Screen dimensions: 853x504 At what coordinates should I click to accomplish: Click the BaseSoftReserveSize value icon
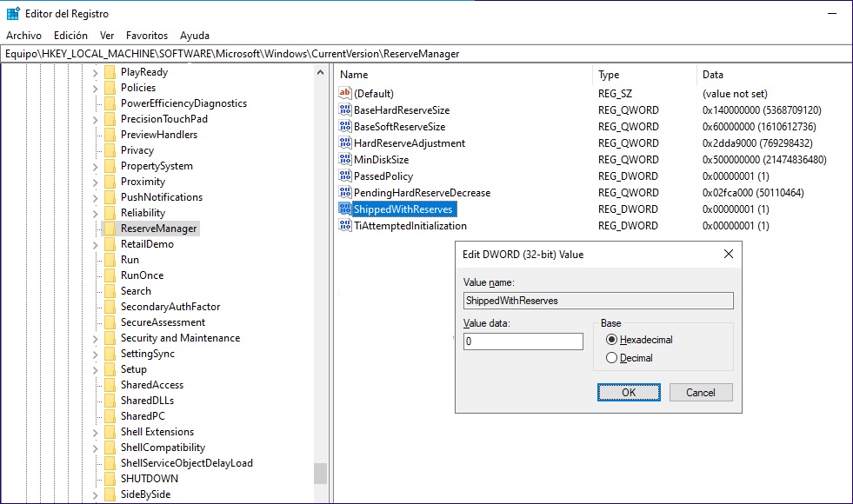[x=345, y=126]
